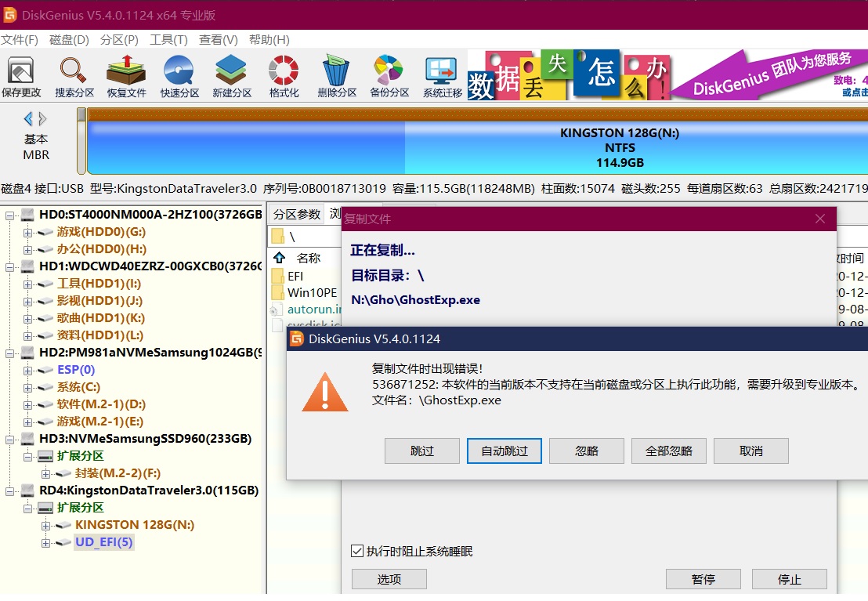Screen dimensions: 868x601
Task: Expand the 游戏(HDD0)(G:) partition node
Action: [x=27, y=233]
